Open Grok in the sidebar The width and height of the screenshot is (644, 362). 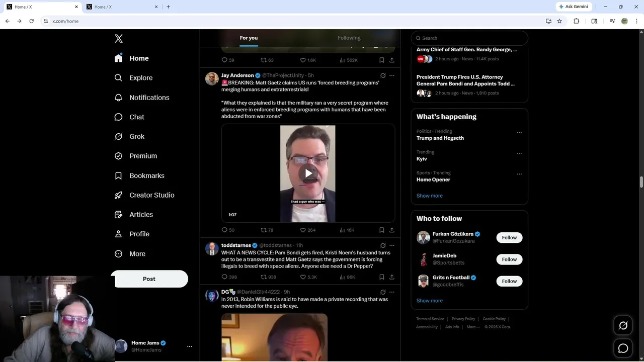coord(129,136)
